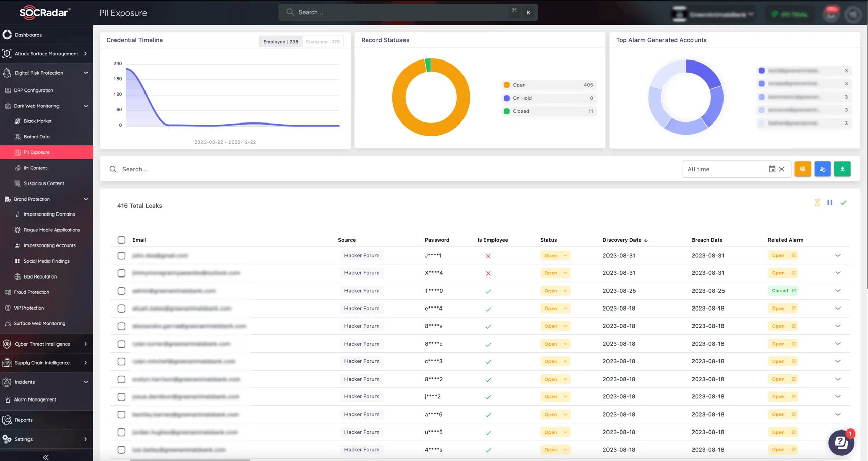
Task: Click the orange filter button beside date picker
Action: tap(802, 169)
